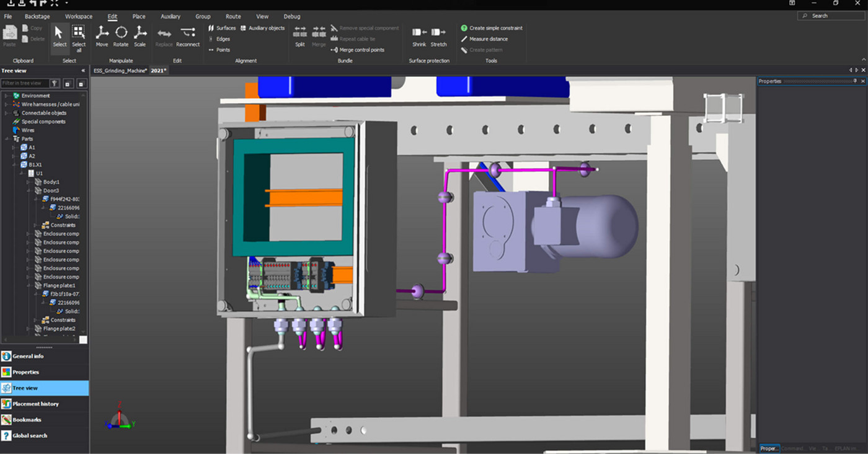Open the Route ribbon tab
This screenshot has height=454, width=868.
coord(233,16)
